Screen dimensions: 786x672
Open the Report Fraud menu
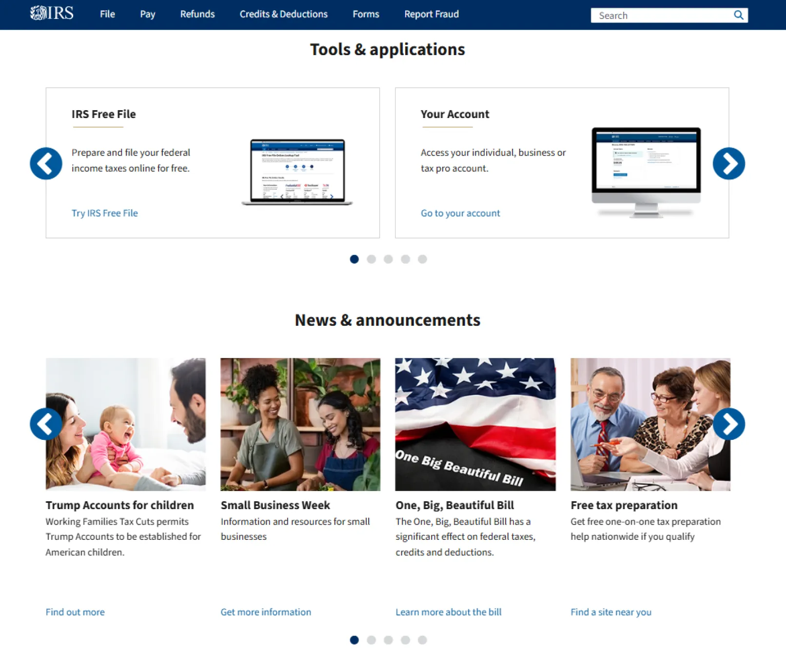432,14
